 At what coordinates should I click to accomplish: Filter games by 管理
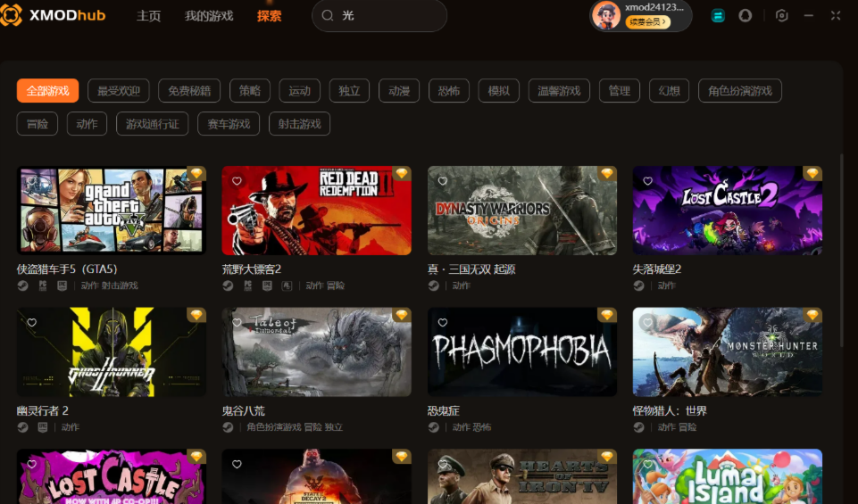[620, 91]
